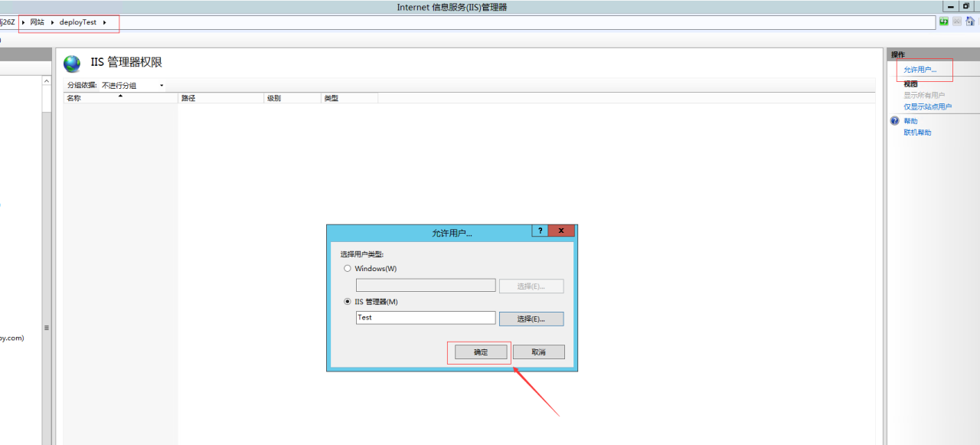Viewport: 980px width, 445px height.
Task: Click the 操作 pane header
Action: point(933,54)
